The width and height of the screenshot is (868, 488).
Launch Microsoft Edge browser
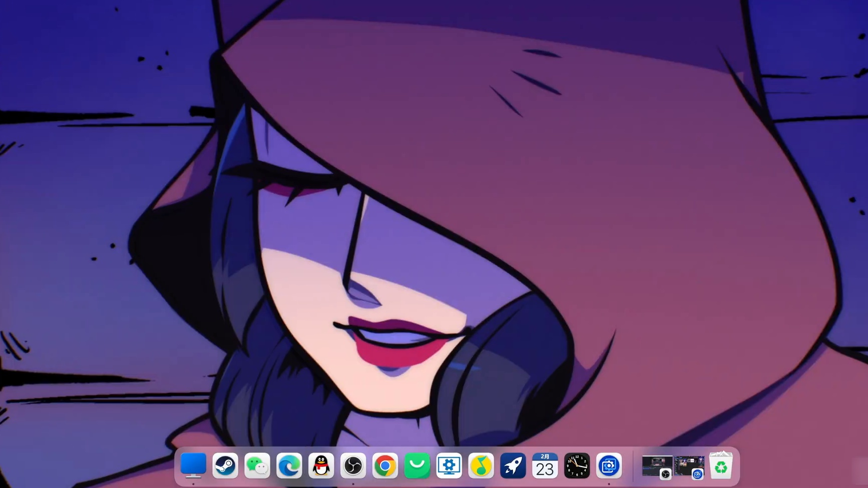289,466
